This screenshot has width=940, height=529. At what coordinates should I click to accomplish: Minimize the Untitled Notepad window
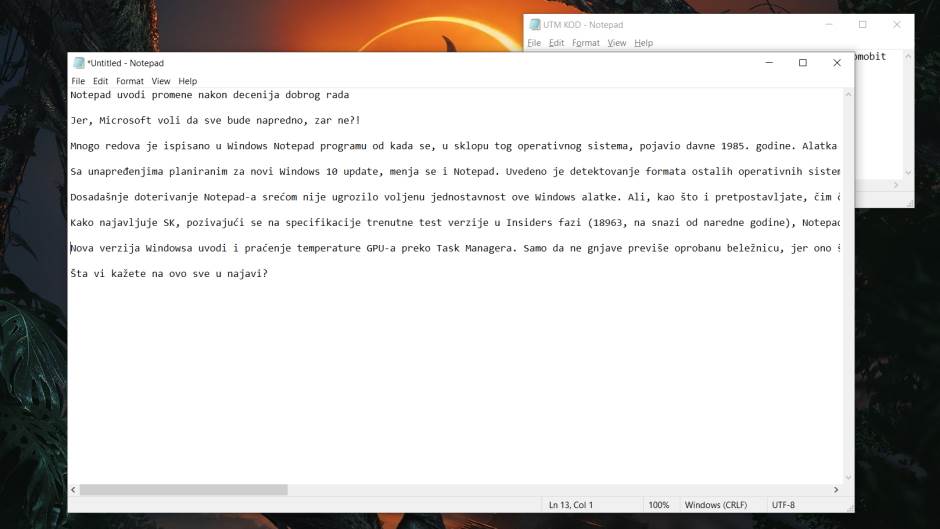(767, 63)
